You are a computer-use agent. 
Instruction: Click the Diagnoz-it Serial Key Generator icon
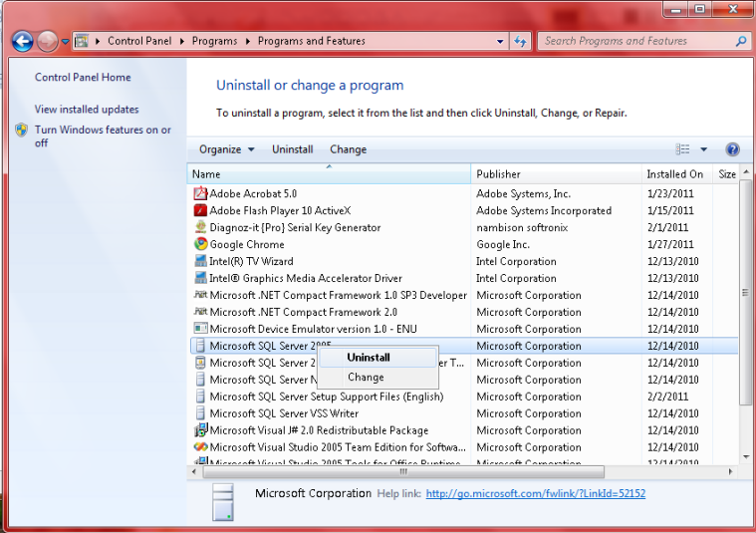pyautogui.click(x=200, y=227)
